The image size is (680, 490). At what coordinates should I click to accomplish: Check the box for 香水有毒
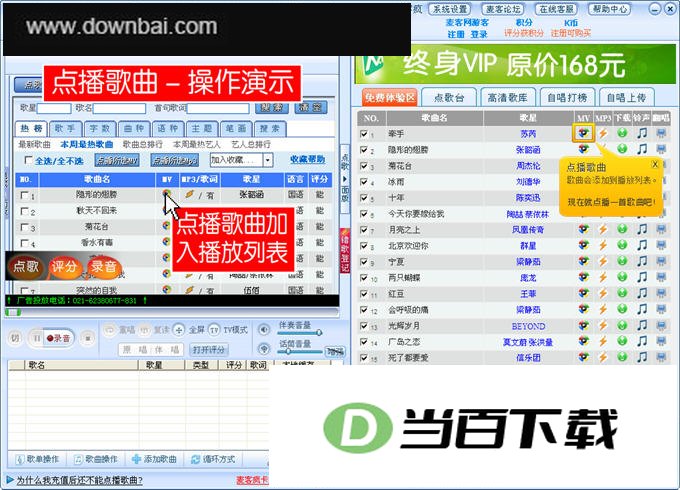pyautogui.click(x=25, y=243)
